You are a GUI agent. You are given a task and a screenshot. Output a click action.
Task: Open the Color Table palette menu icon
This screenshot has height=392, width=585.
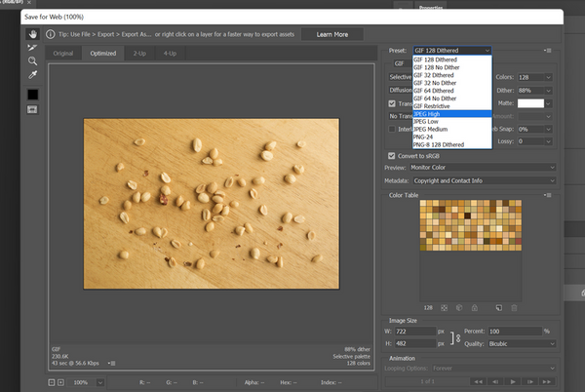tap(548, 195)
